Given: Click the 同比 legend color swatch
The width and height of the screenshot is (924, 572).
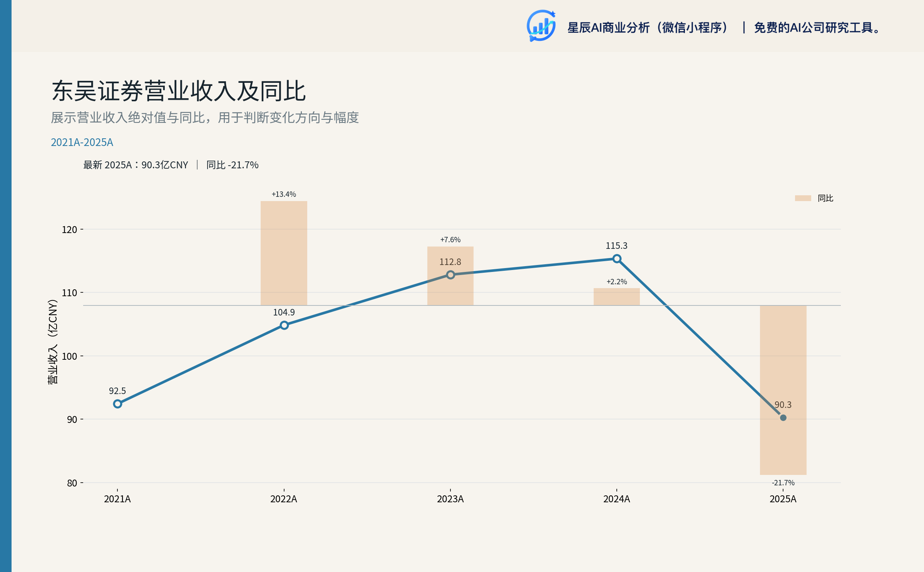Looking at the screenshot, I should coord(803,198).
